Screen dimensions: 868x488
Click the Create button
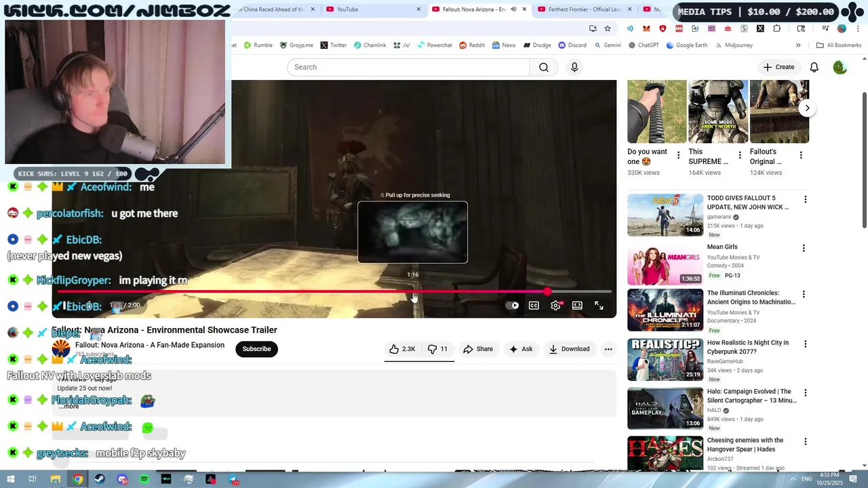pos(778,67)
